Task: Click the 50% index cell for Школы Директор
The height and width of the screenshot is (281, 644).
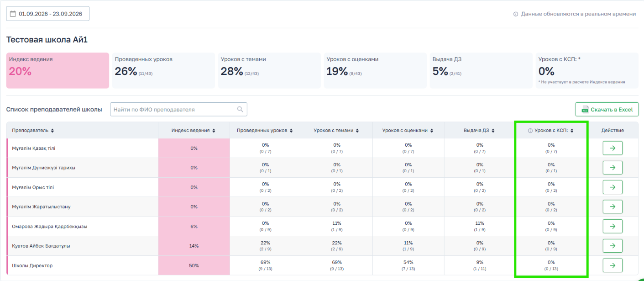Action: [x=194, y=265]
